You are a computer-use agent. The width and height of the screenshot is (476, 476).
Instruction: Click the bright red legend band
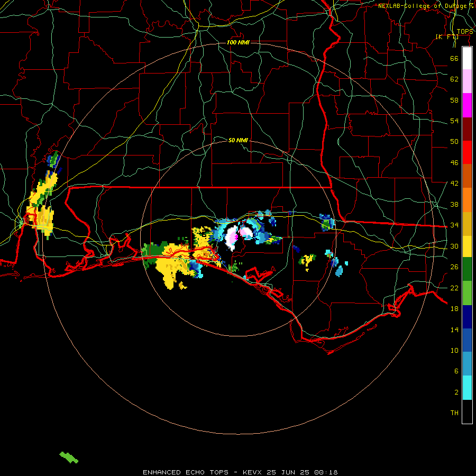pos(467,152)
